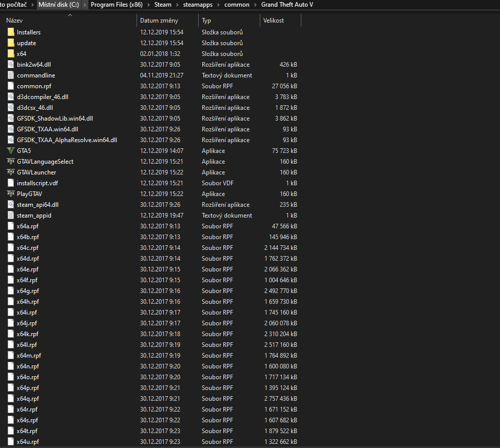Select the x64h.rpf file name

click(28, 302)
